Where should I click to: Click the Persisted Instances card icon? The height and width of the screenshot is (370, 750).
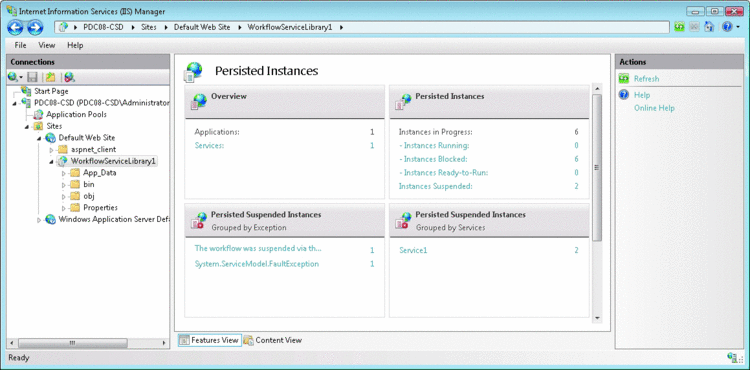coord(403,101)
